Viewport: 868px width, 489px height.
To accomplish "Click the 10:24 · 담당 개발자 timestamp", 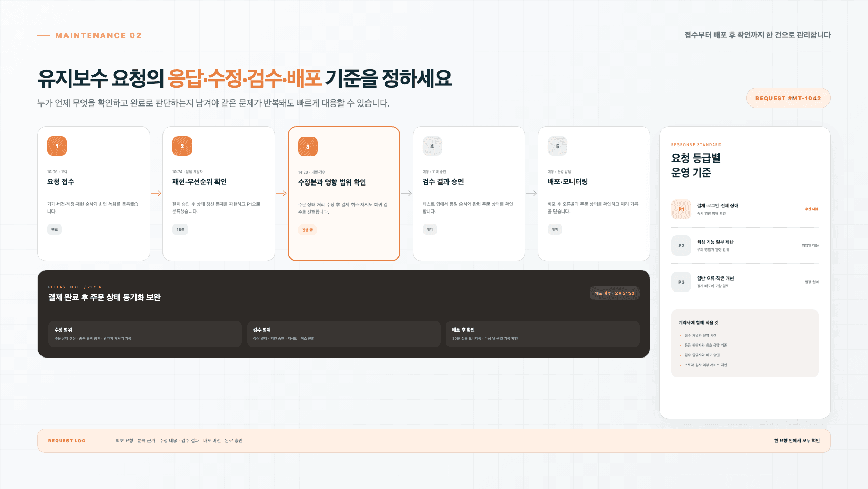I will click(x=187, y=171).
